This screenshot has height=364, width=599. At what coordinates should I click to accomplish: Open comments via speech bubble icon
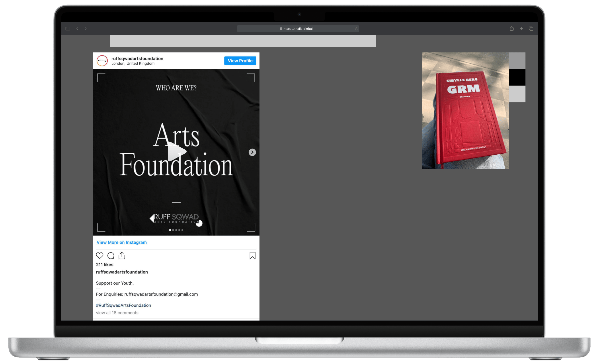[x=111, y=256]
